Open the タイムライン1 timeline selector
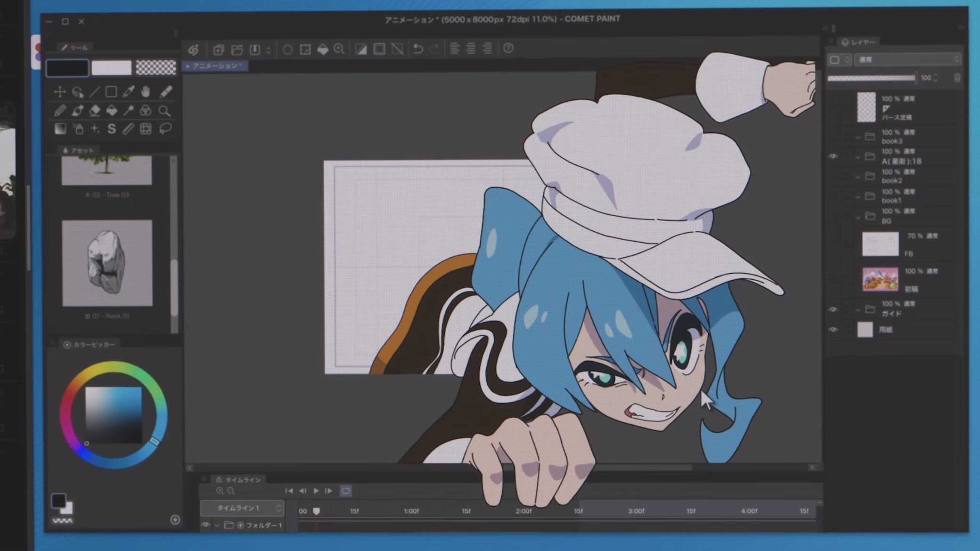 pyautogui.click(x=242, y=508)
